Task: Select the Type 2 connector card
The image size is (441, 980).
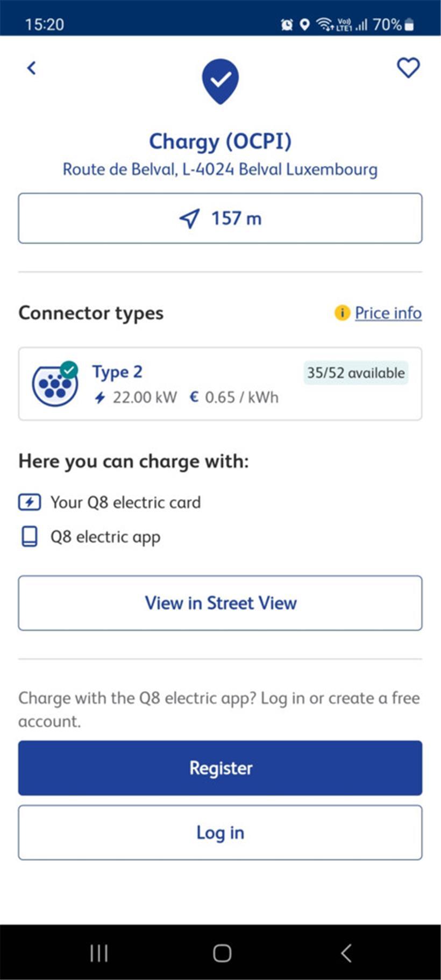Action: pyautogui.click(x=220, y=384)
